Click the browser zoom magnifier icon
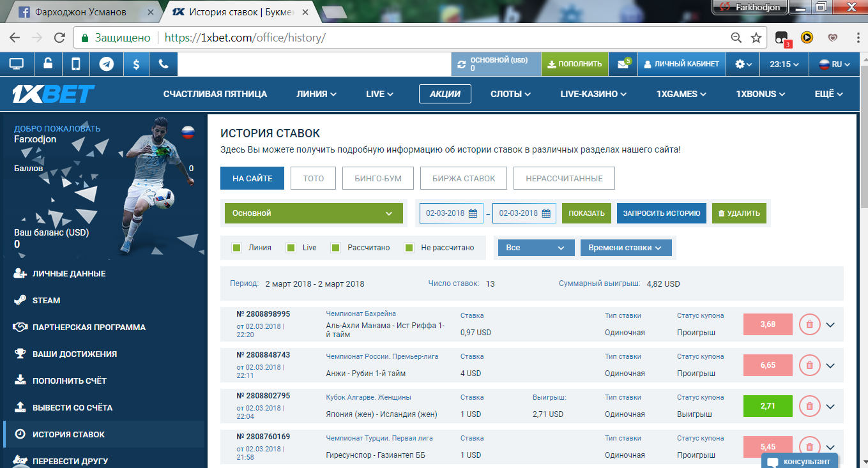Image resolution: width=868 pixels, height=468 pixels. point(736,38)
